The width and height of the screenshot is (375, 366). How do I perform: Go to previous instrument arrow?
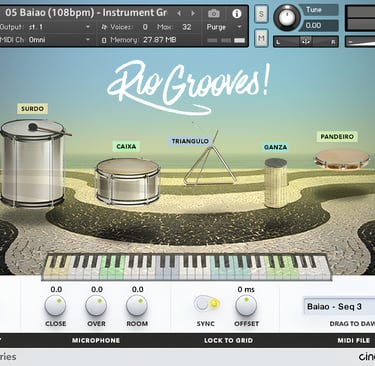click(x=179, y=13)
